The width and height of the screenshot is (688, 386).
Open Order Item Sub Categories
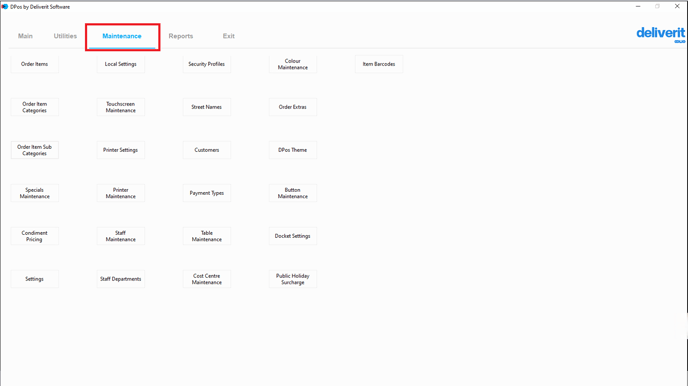(x=35, y=150)
